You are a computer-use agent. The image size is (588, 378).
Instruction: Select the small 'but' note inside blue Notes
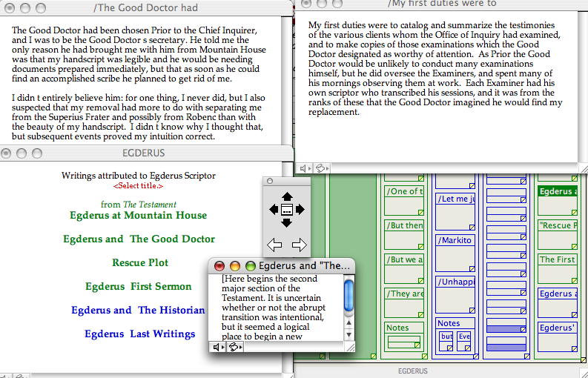tap(446, 341)
